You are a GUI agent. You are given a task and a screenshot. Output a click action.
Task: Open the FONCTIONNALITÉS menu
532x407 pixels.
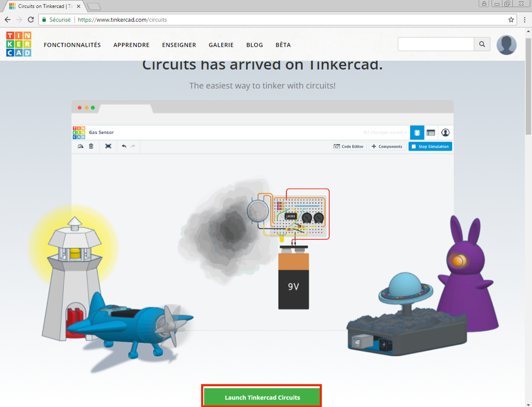(72, 45)
